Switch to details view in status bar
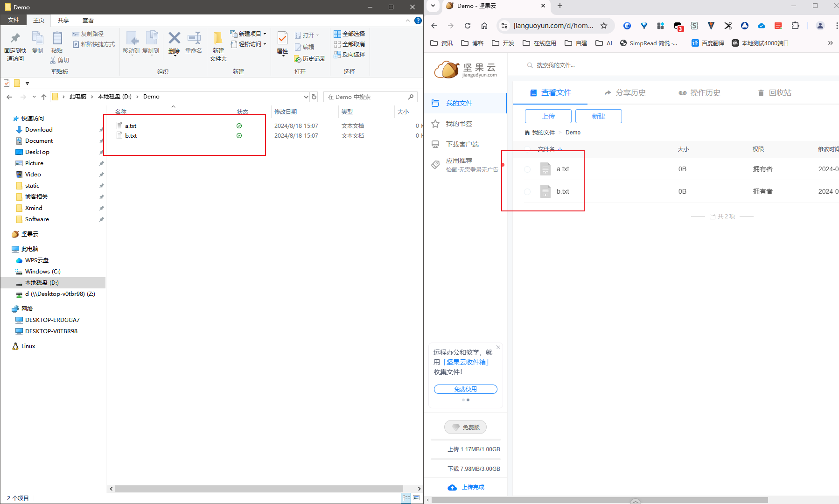Image resolution: width=839 pixels, height=504 pixels. click(406, 498)
